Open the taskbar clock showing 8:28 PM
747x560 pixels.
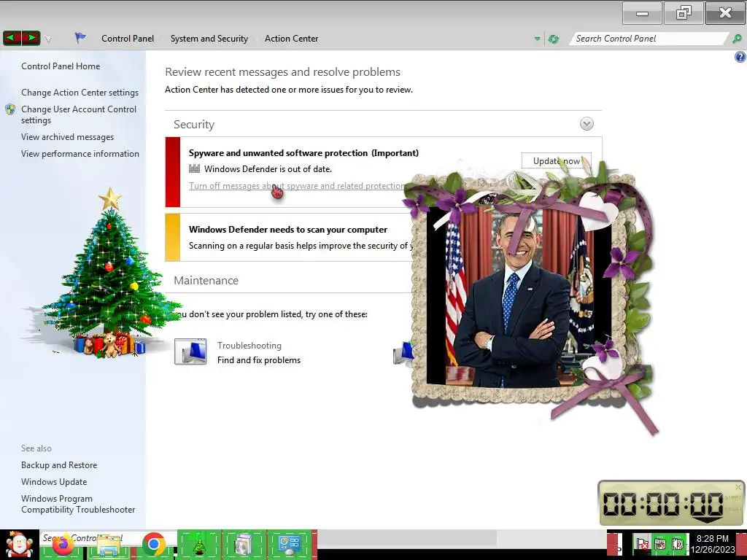(x=713, y=544)
